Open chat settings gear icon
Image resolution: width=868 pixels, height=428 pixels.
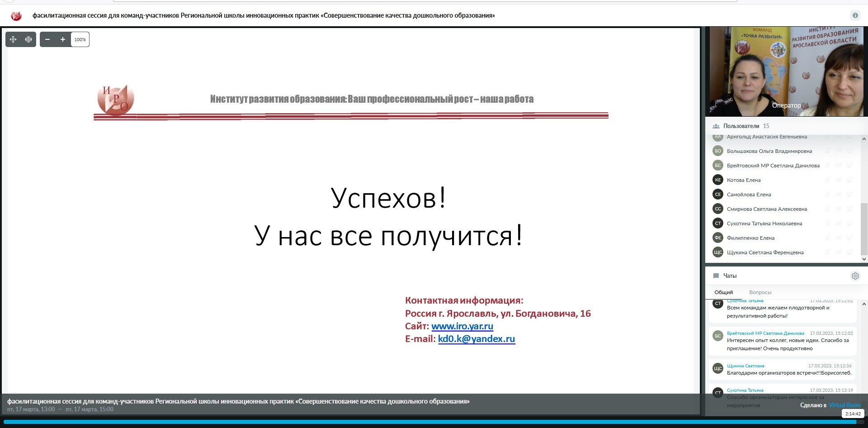pyautogui.click(x=855, y=276)
